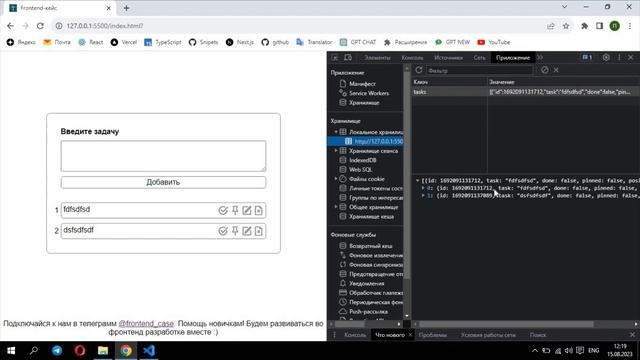640x360 pixels.
Task: Mark task fdfsdfsd as done
Action: click(223, 210)
